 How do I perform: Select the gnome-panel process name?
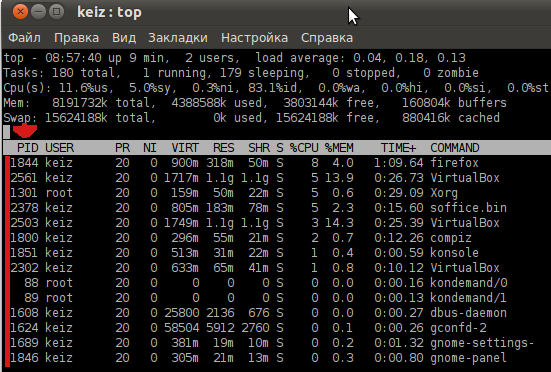point(468,358)
